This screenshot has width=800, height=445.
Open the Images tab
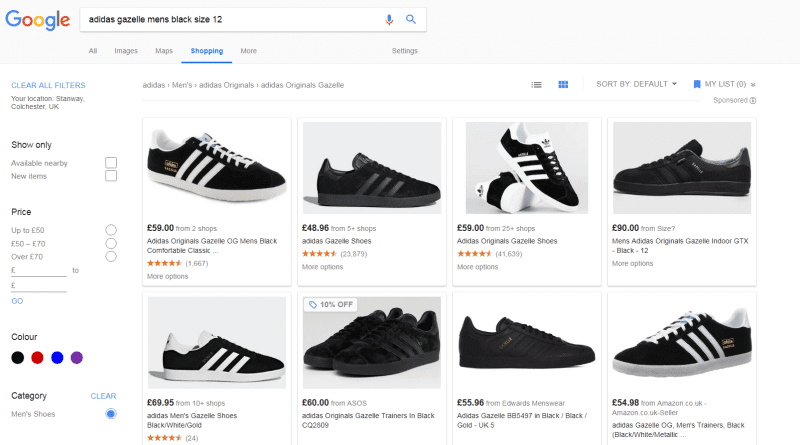(126, 51)
